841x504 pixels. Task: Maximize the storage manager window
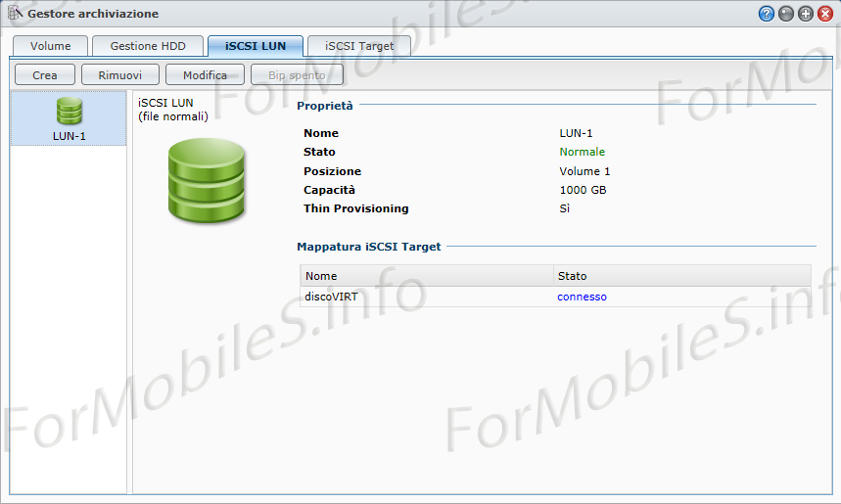pos(805,14)
